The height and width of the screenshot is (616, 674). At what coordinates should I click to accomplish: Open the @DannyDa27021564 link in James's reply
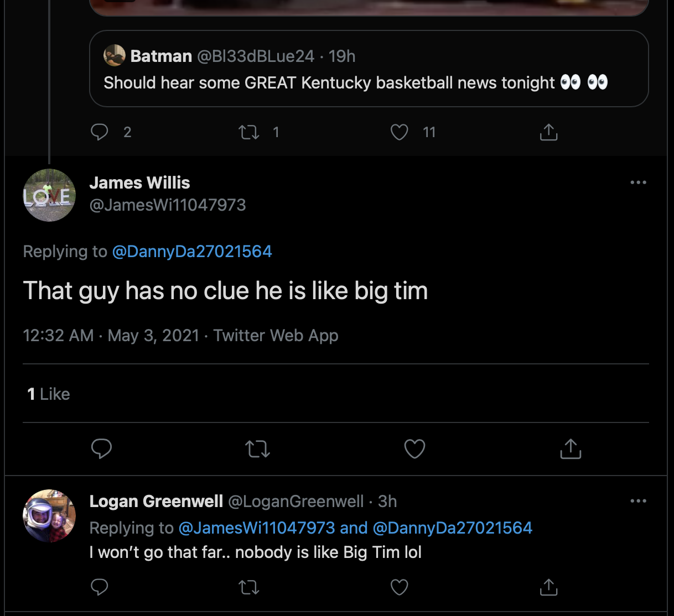click(192, 252)
